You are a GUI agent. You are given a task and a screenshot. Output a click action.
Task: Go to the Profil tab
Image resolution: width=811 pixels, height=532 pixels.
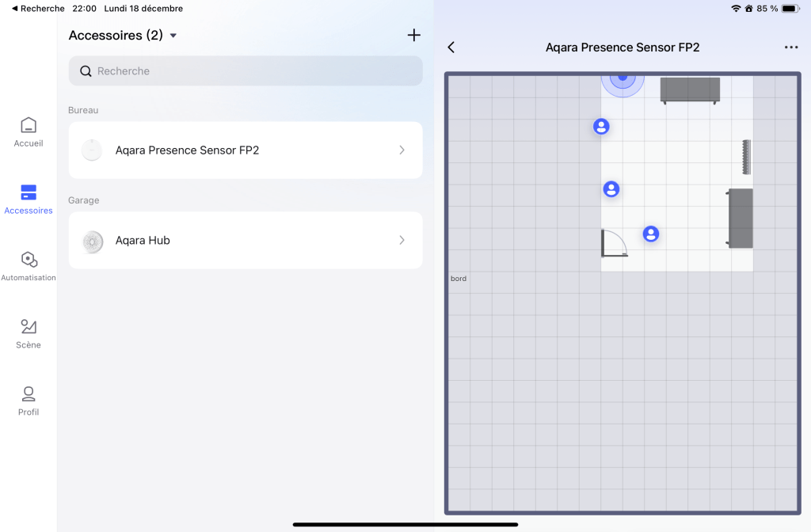[x=29, y=401]
